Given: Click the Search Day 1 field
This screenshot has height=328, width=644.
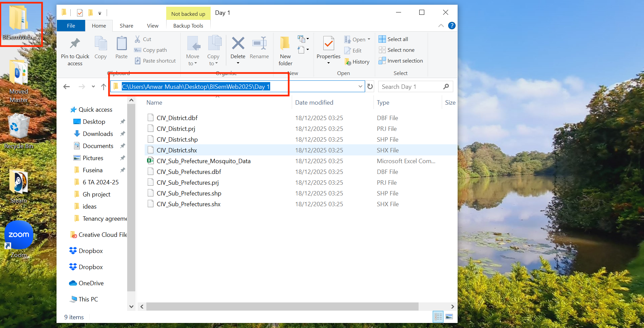Looking at the screenshot, I should tap(410, 86).
